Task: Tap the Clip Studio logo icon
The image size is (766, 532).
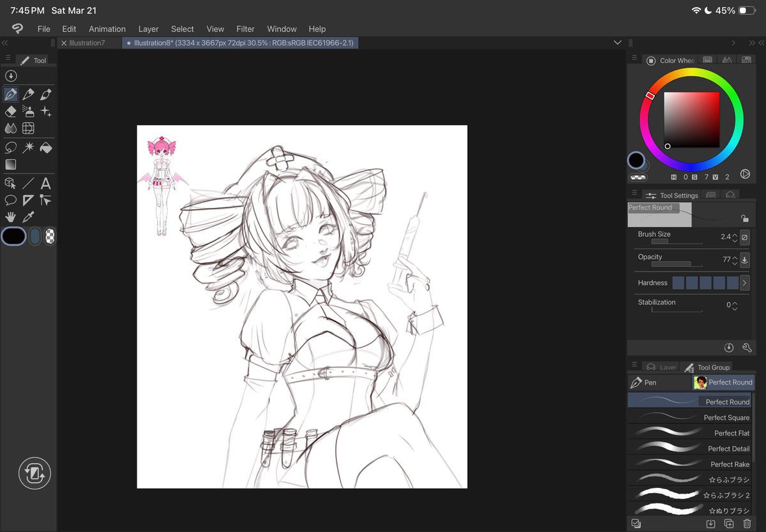Action: tap(17, 29)
